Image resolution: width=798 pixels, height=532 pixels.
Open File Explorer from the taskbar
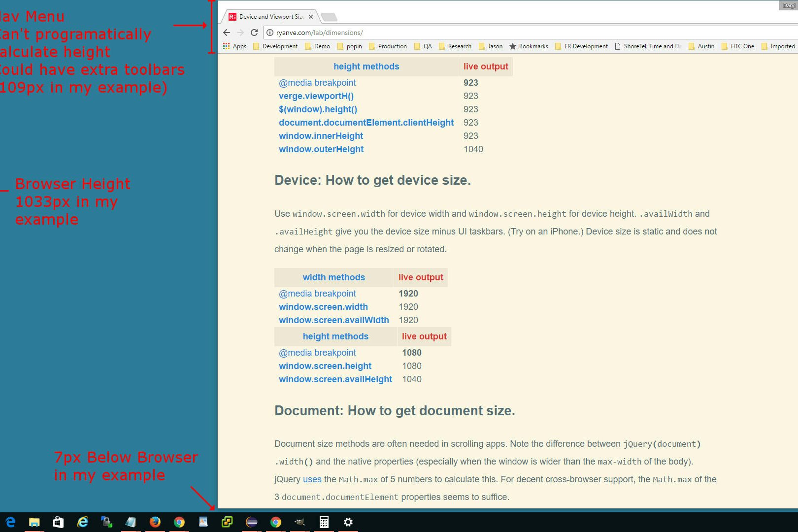pyautogui.click(x=34, y=522)
